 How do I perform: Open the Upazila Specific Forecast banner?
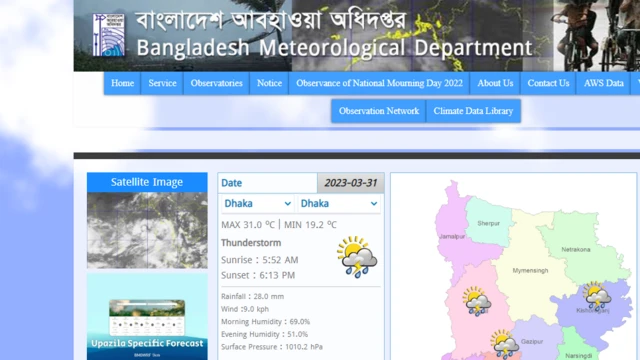click(147, 317)
